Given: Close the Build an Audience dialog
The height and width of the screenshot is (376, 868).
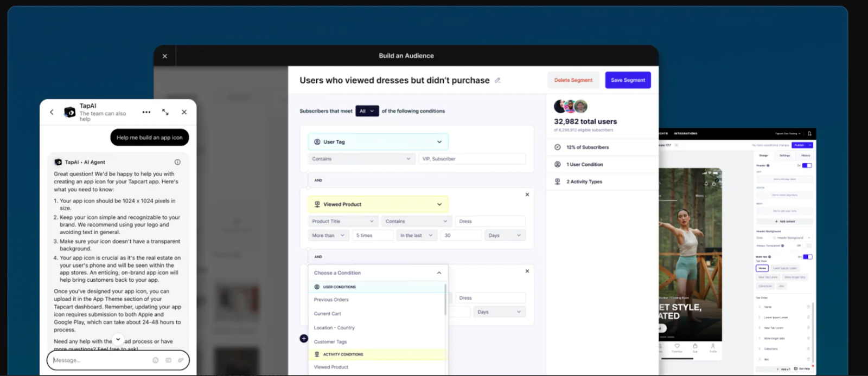Looking at the screenshot, I should [x=165, y=56].
